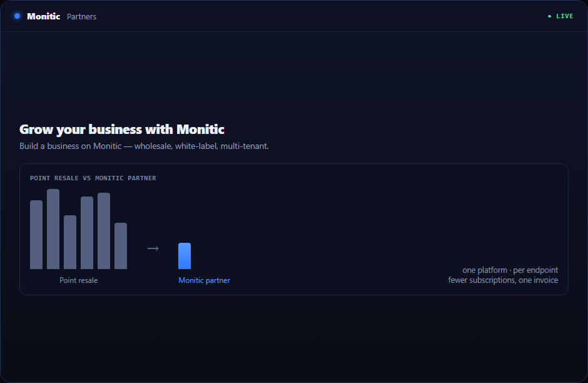Viewport: 588px width, 383px height.
Task: Click the 'POINT RESALE VS MONITIC PARTNER' card title
Action: [93, 178]
